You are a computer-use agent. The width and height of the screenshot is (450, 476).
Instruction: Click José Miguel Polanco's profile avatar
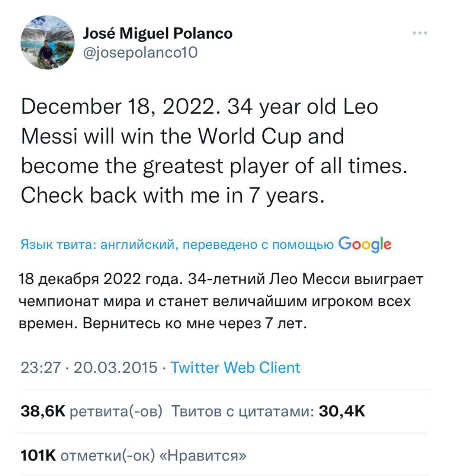click(48, 42)
